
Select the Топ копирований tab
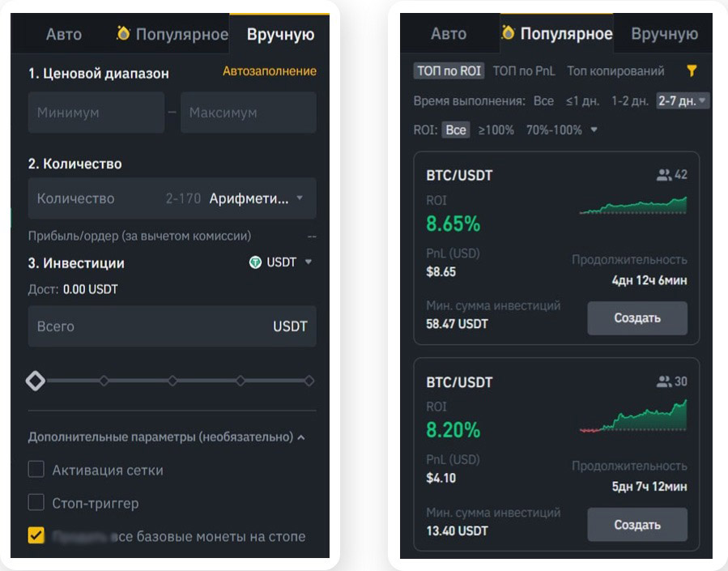(615, 71)
